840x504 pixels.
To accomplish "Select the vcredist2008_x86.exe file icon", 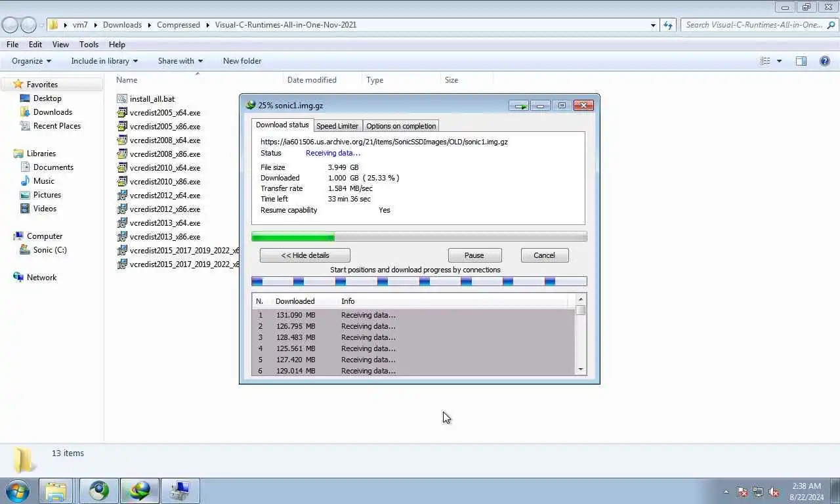I will [122, 154].
